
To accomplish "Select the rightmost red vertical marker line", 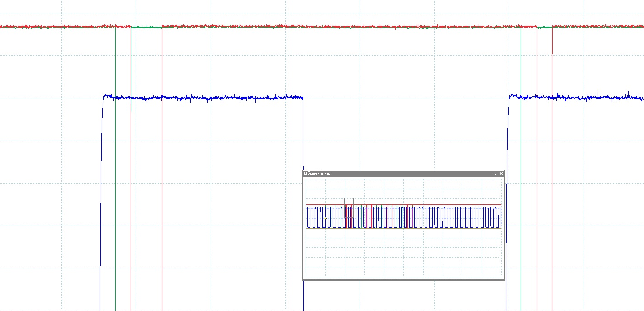I will (552, 181).
